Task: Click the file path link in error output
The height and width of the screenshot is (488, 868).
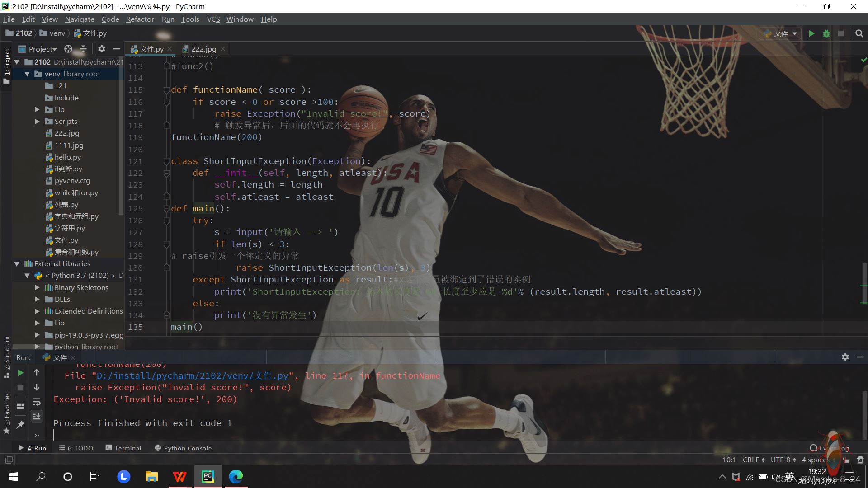Action: pos(192,375)
